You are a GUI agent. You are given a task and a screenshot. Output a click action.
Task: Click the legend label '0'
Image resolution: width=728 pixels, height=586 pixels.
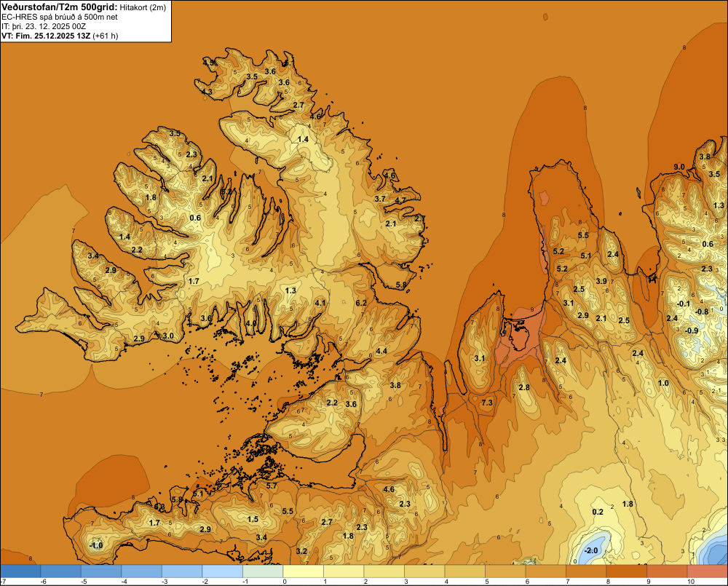(285, 582)
